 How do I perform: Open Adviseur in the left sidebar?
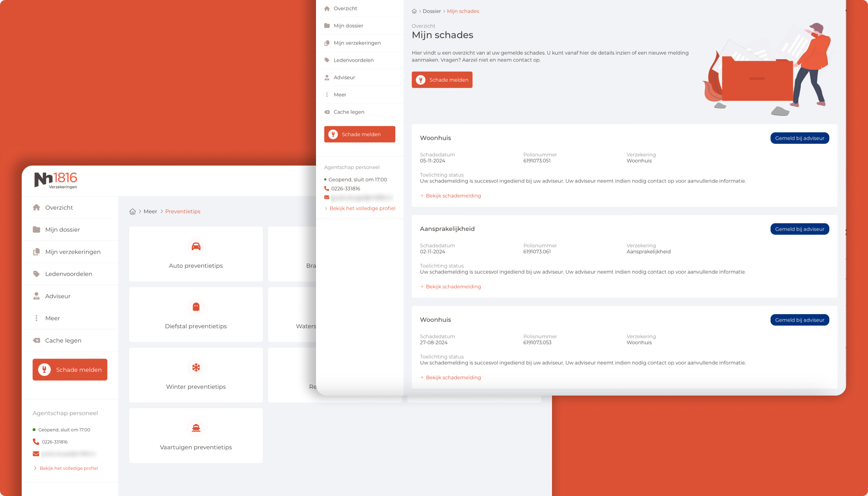point(58,296)
